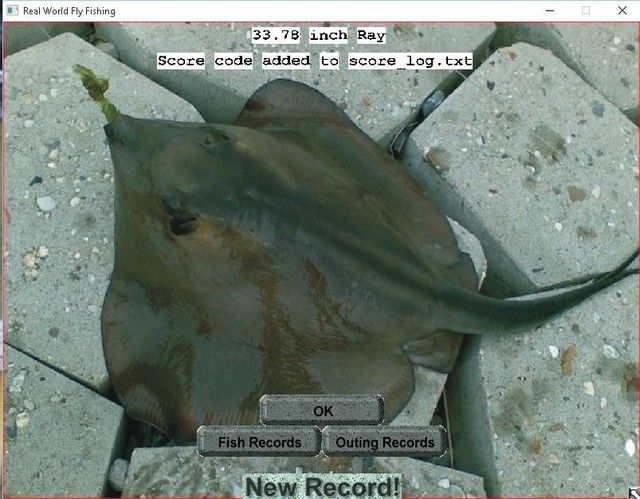Click the 'Score code added to score_log.txt' message

coord(315,61)
